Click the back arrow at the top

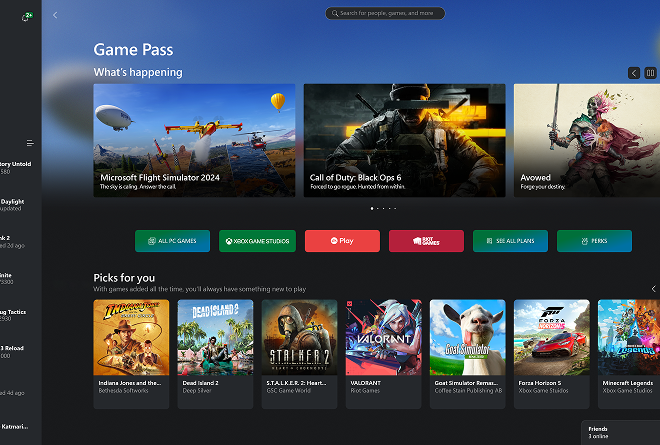[x=55, y=15]
